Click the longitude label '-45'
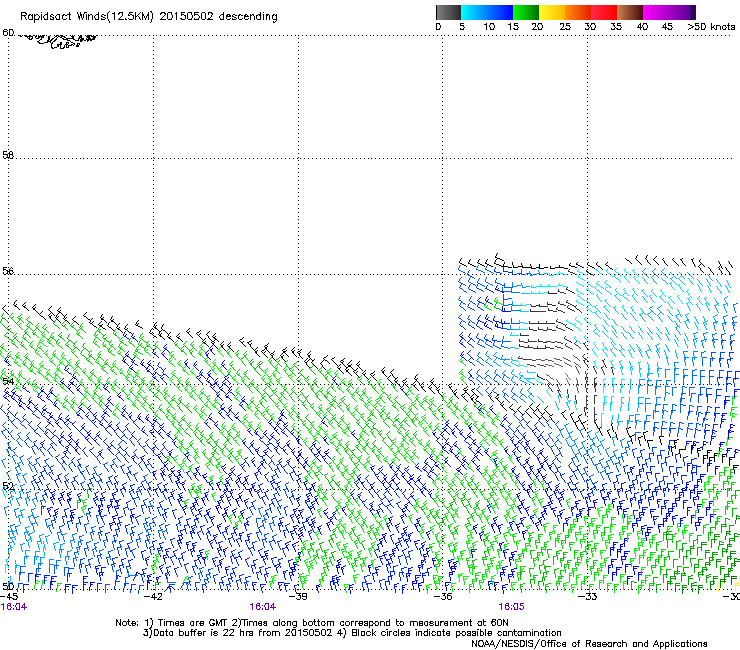 tap(9, 597)
